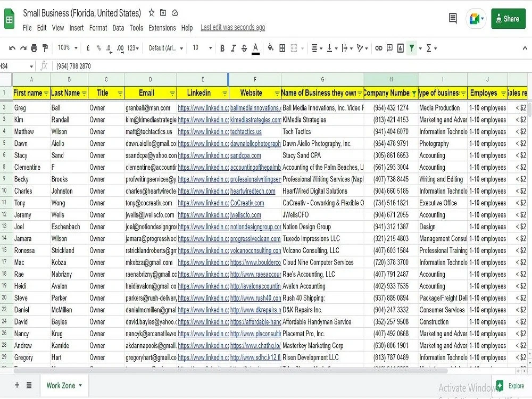The height and width of the screenshot is (399, 532).
Task: Collapse the toolbar with the caret
Action: (525, 48)
